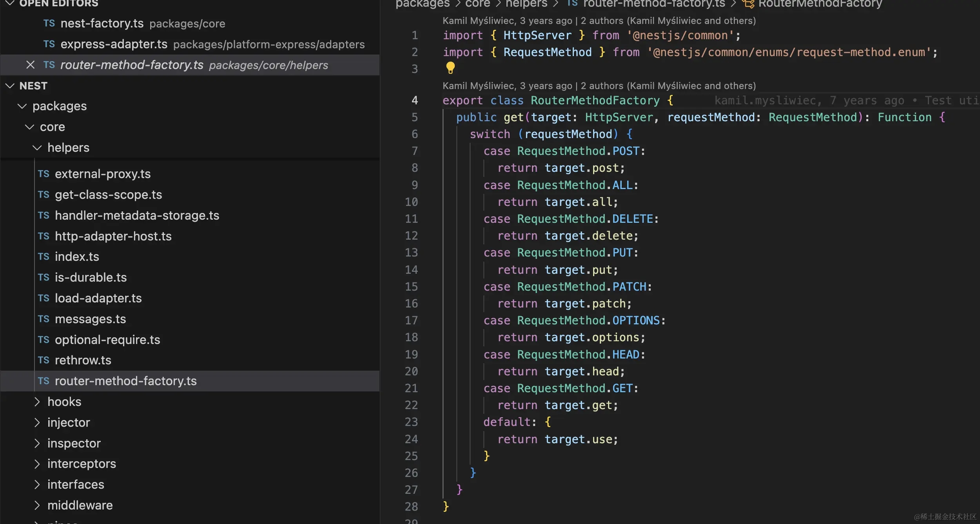Open handler-metadata-storage.ts file

coord(137,215)
